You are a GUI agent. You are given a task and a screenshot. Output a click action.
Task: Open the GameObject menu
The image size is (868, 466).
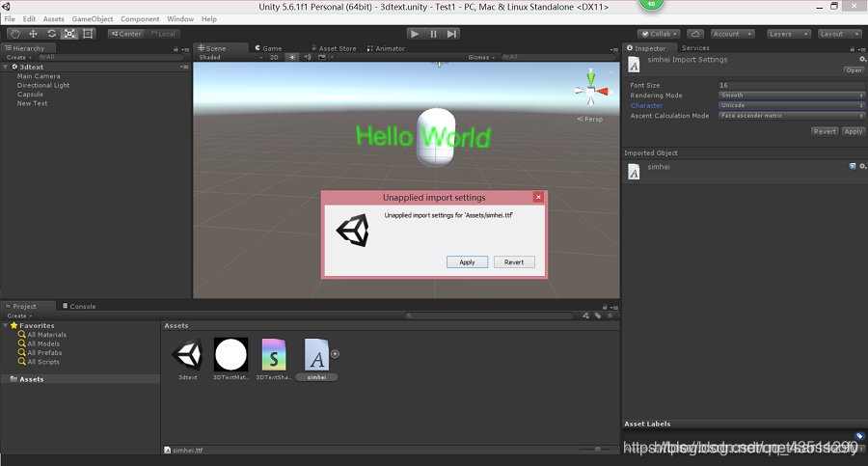[93, 19]
